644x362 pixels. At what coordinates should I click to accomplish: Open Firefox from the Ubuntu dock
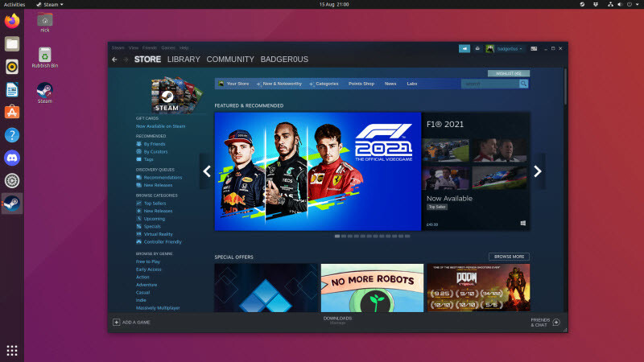tap(12, 21)
